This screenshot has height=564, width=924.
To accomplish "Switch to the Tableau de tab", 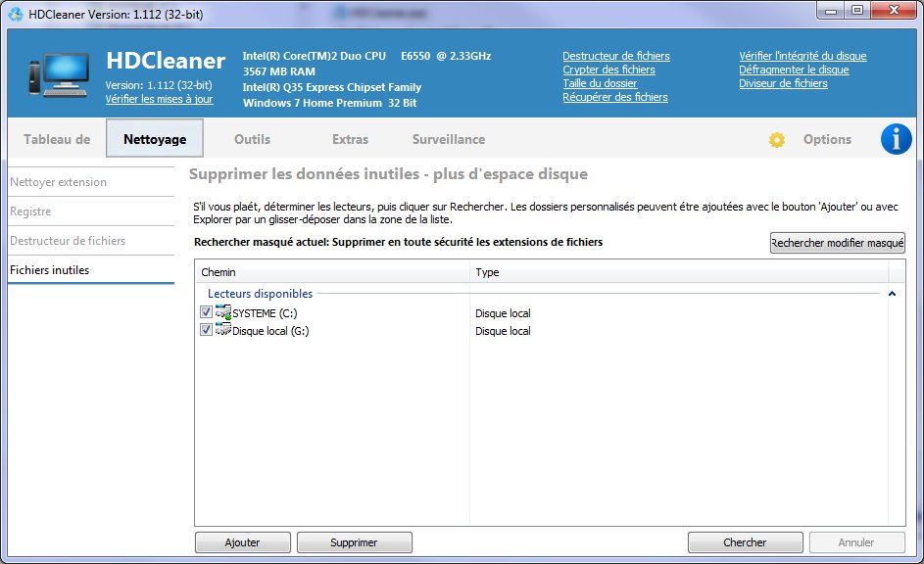I will 57,139.
